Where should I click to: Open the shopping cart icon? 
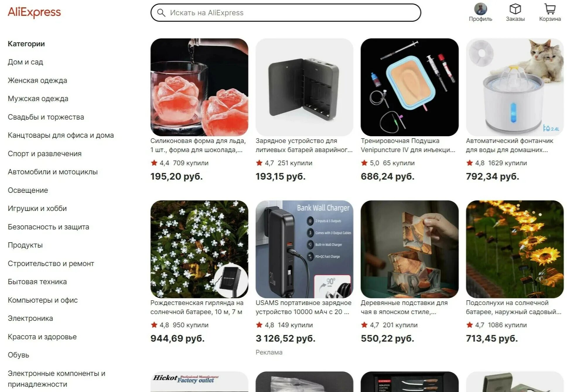tap(550, 9)
